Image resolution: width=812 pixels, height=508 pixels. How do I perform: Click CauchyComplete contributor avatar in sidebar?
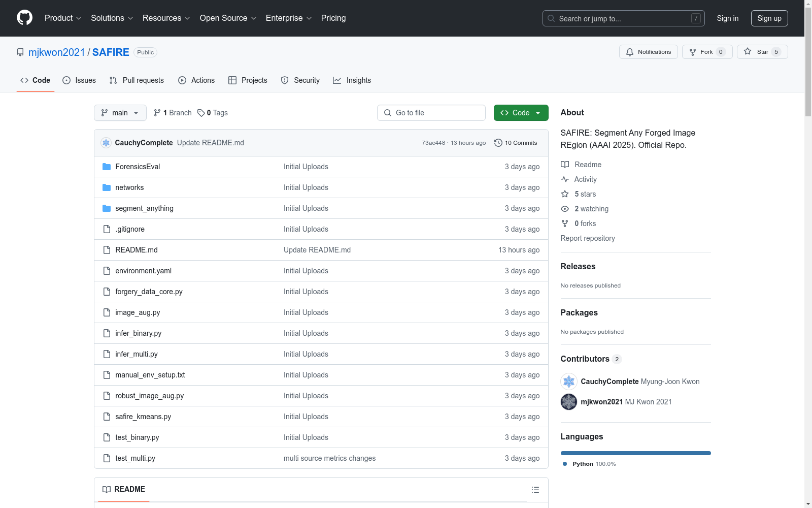[x=569, y=382]
